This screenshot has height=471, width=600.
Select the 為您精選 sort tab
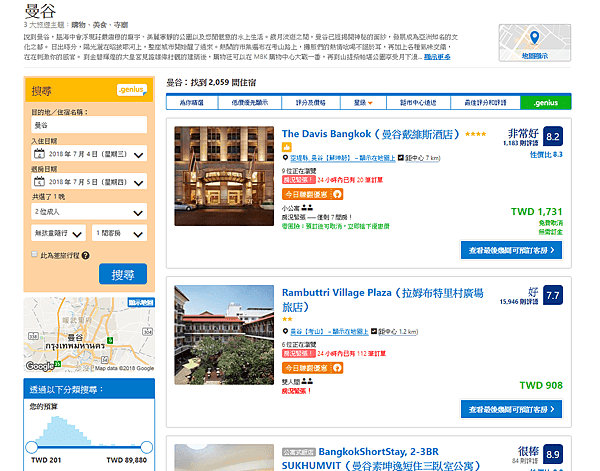[192, 103]
